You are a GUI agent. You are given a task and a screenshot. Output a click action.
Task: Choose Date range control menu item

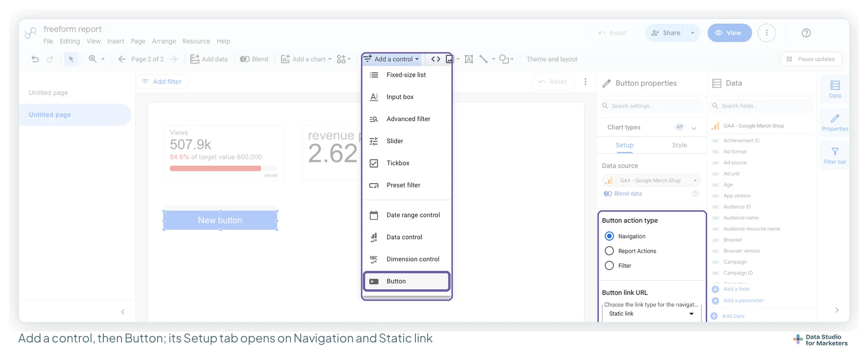406,215
